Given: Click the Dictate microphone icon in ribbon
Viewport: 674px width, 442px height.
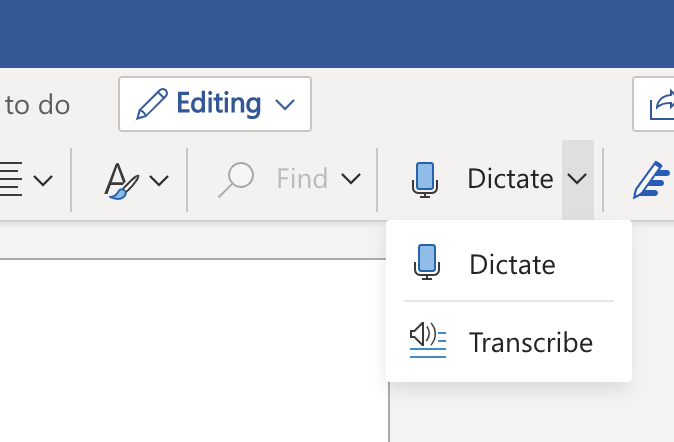Looking at the screenshot, I should point(425,180).
